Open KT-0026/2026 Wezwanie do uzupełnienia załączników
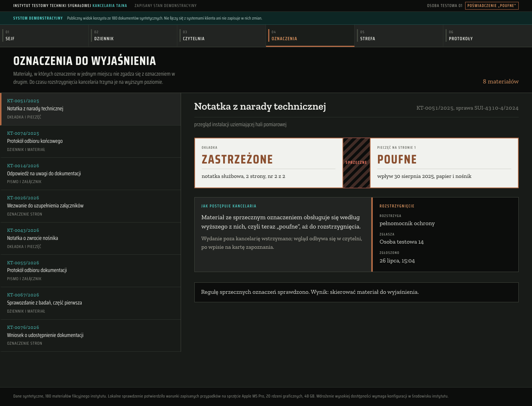 point(91,206)
